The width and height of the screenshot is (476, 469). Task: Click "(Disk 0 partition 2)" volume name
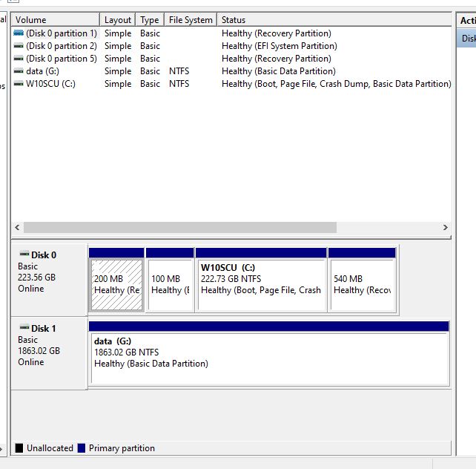point(62,46)
